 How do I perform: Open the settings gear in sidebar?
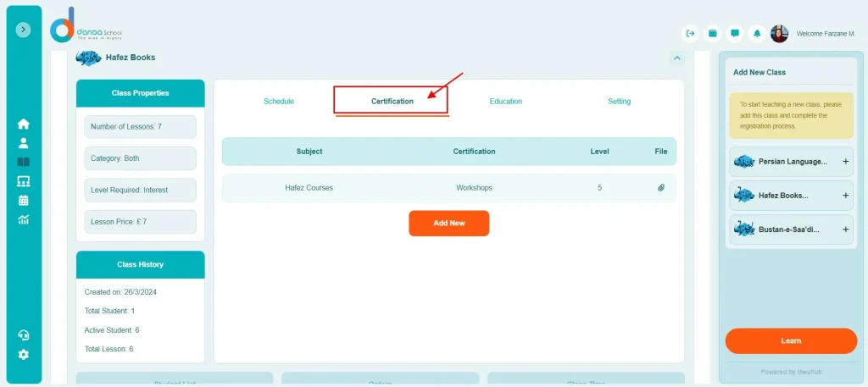[23, 355]
